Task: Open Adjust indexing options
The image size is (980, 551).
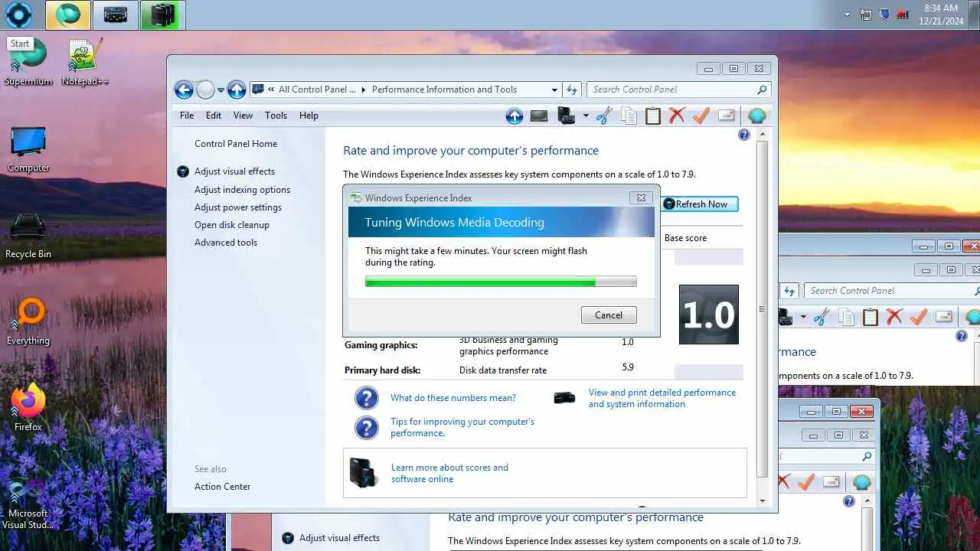Action: pos(242,190)
